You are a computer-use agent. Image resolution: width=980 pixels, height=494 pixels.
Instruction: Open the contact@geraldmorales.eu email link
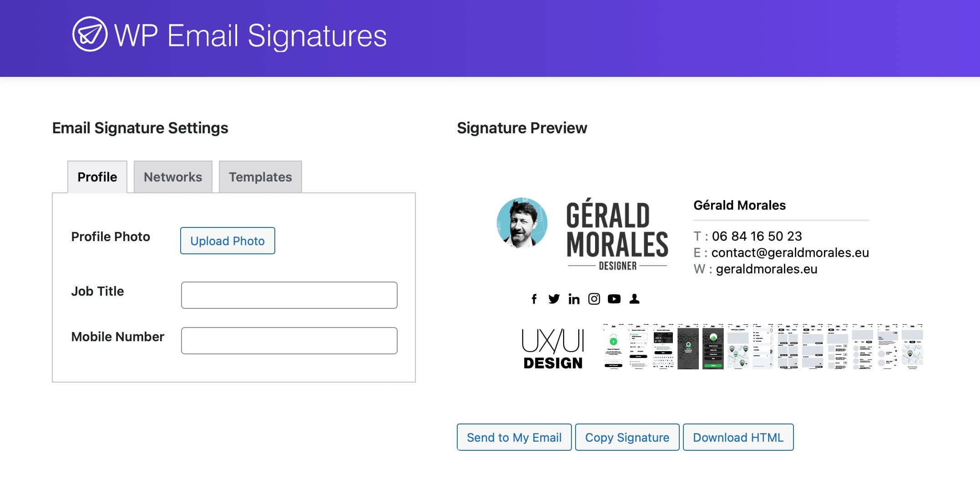click(790, 252)
